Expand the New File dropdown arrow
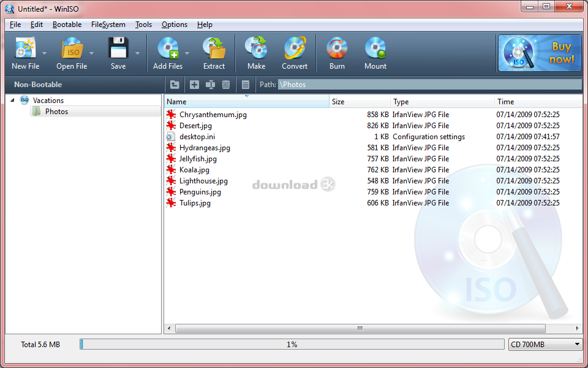This screenshot has height=368, width=588. pyautogui.click(x=45, y=53)
